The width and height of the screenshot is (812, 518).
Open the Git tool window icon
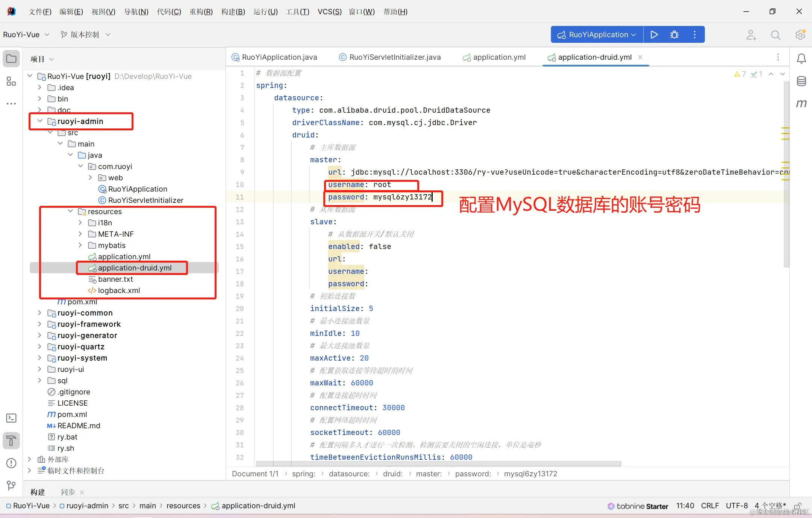[11, 485]
